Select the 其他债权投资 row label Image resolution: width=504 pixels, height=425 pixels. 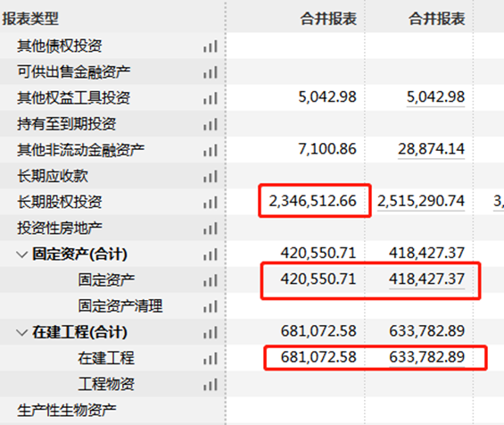coord(60,46)
